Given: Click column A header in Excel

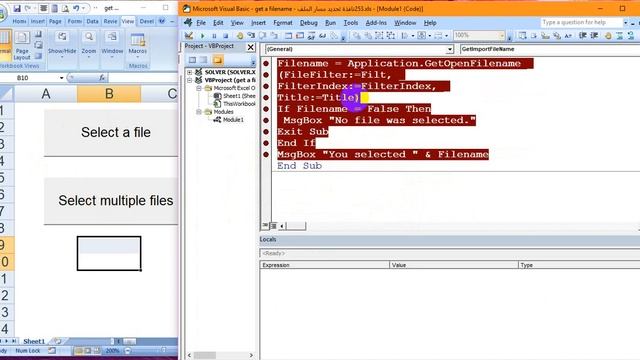Looking at the screenshot, I should [x=46, y=94].
